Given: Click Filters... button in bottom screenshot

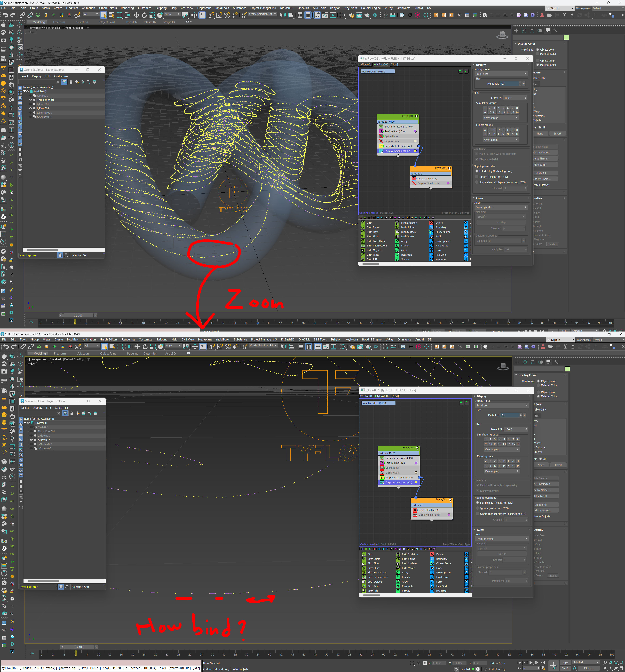Looking at the screenshot, I should coord(589,668).
